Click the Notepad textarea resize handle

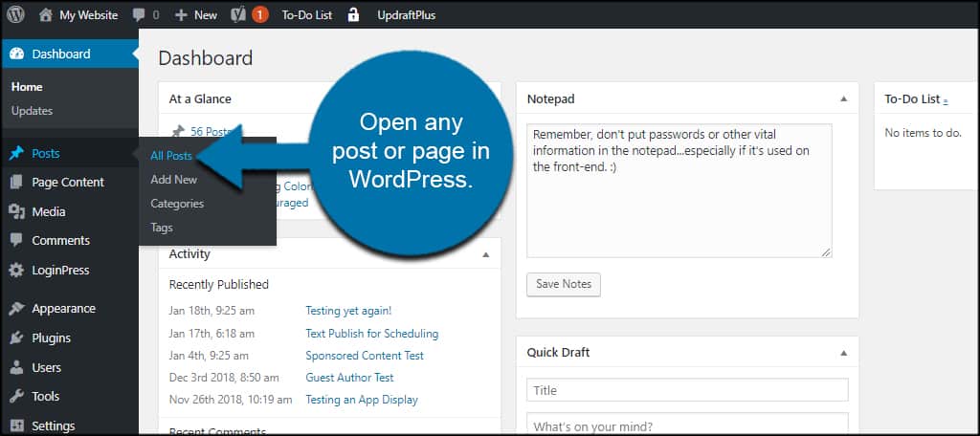(x=826, y=252)
